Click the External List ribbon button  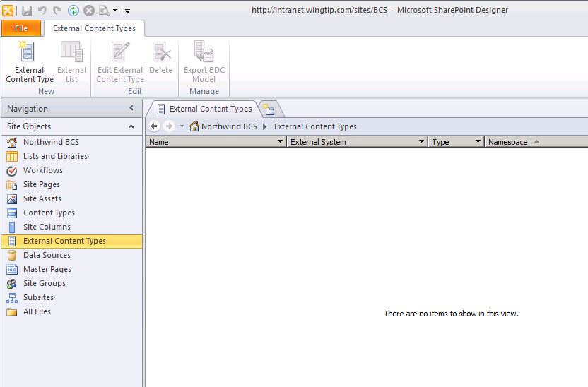[x=71, y=62]
